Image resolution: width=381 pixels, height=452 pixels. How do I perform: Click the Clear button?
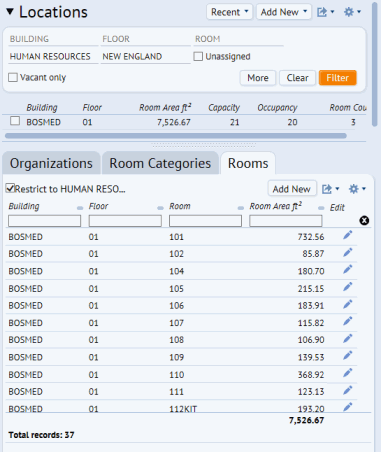[297, 78]
